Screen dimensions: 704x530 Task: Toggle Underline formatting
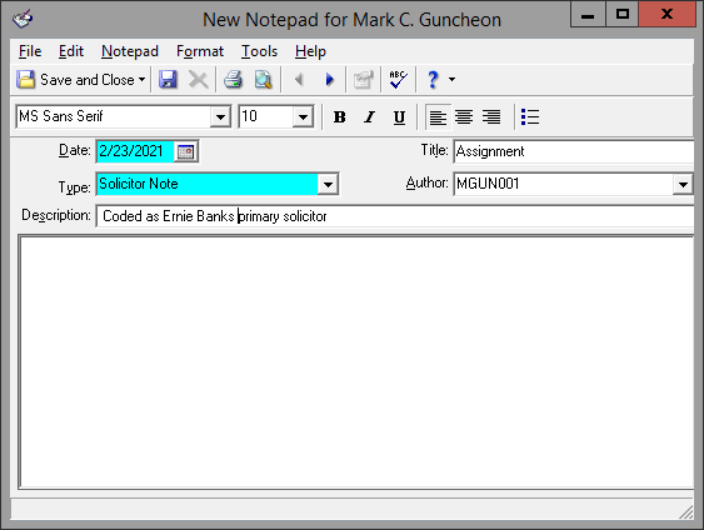[399, 117]
